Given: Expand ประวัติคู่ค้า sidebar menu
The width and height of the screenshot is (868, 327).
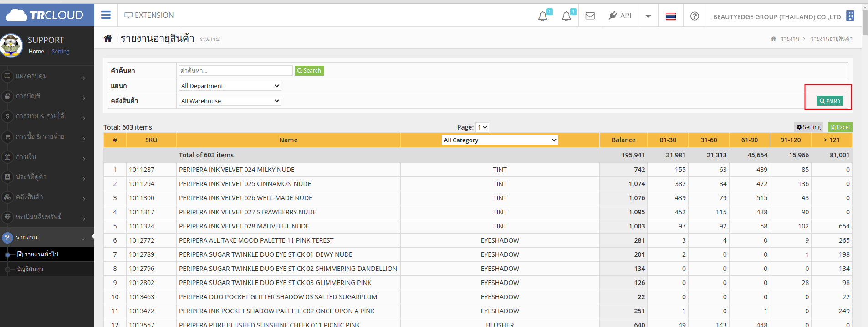Looking at the screenshot, I should click(47, 177).
